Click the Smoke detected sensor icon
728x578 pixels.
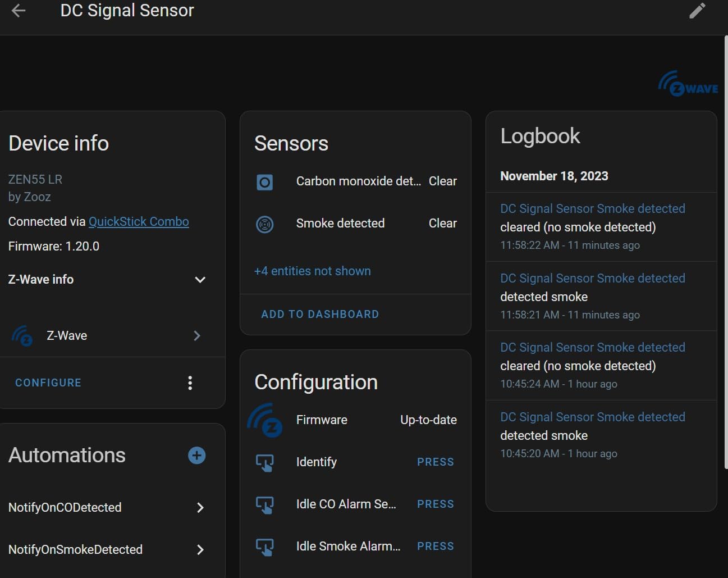[x=264, y=224]
